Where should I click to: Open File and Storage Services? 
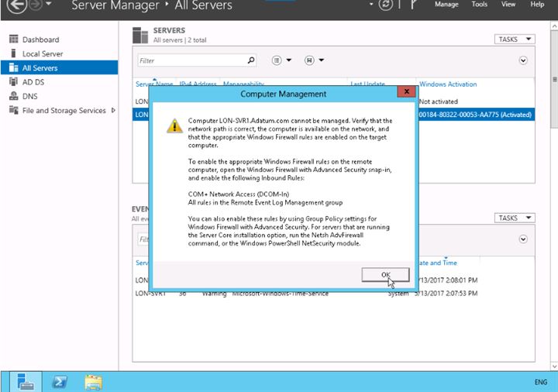[64, 111]
